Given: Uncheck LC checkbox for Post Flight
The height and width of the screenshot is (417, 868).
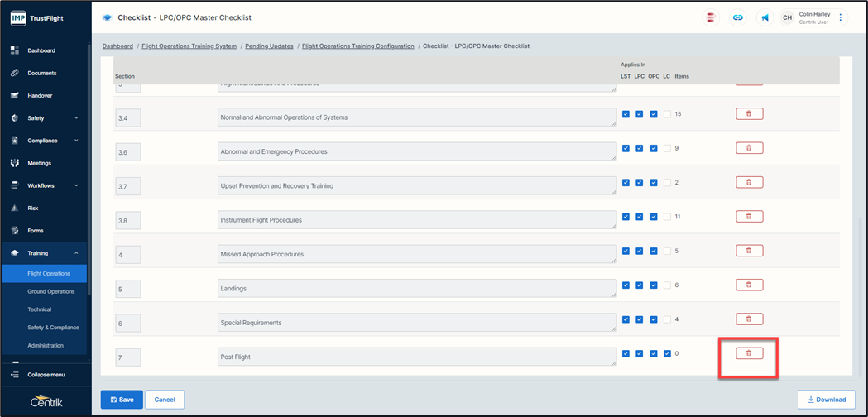Looking at the screenshot, I should tap(667, 353).
